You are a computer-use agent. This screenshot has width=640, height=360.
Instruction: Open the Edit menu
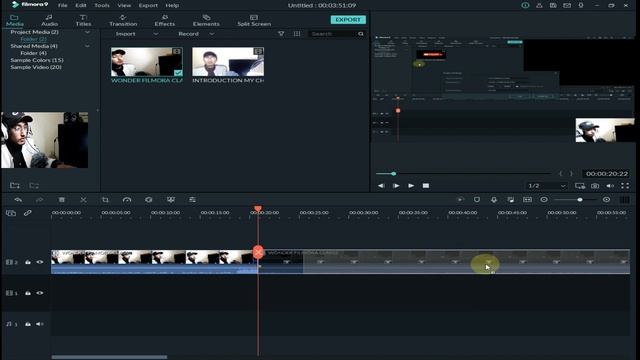[81, 5]
